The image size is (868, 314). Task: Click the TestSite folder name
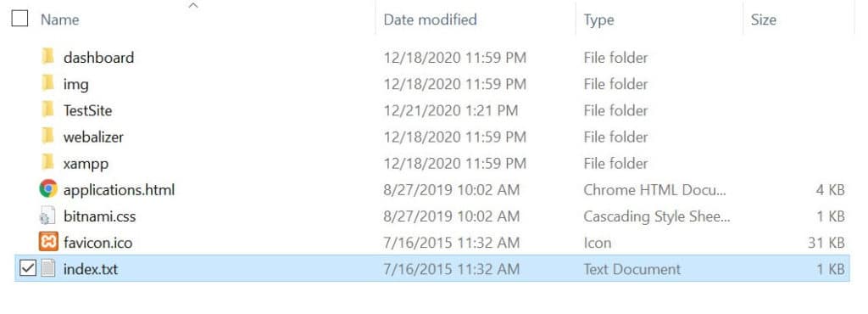click(87, 110)
